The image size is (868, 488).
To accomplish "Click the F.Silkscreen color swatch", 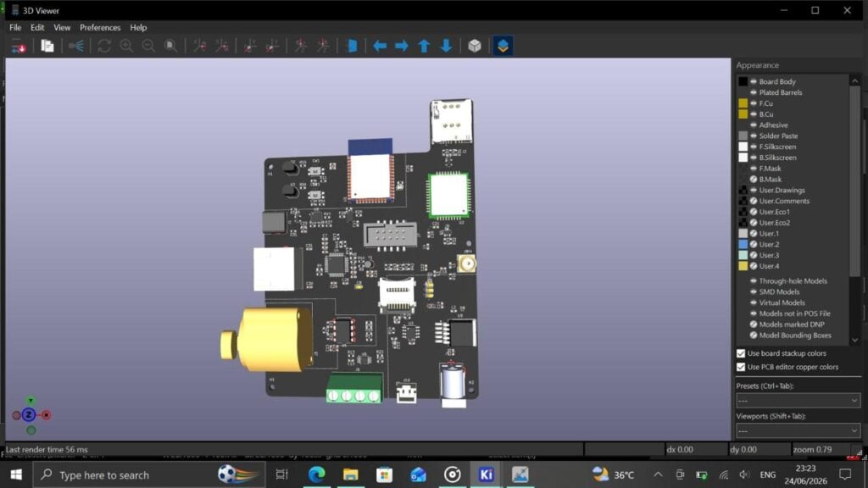I will click(x=743, y=147).
